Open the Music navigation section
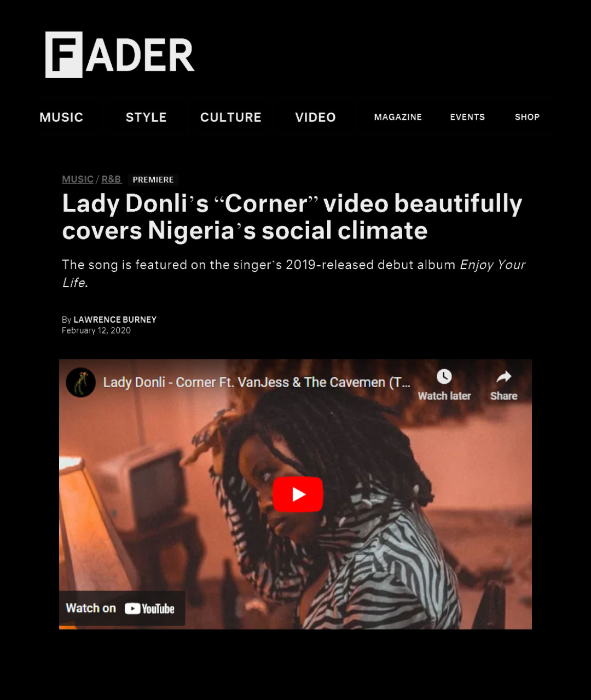591x700 pixels. click(x=61, y=118)
